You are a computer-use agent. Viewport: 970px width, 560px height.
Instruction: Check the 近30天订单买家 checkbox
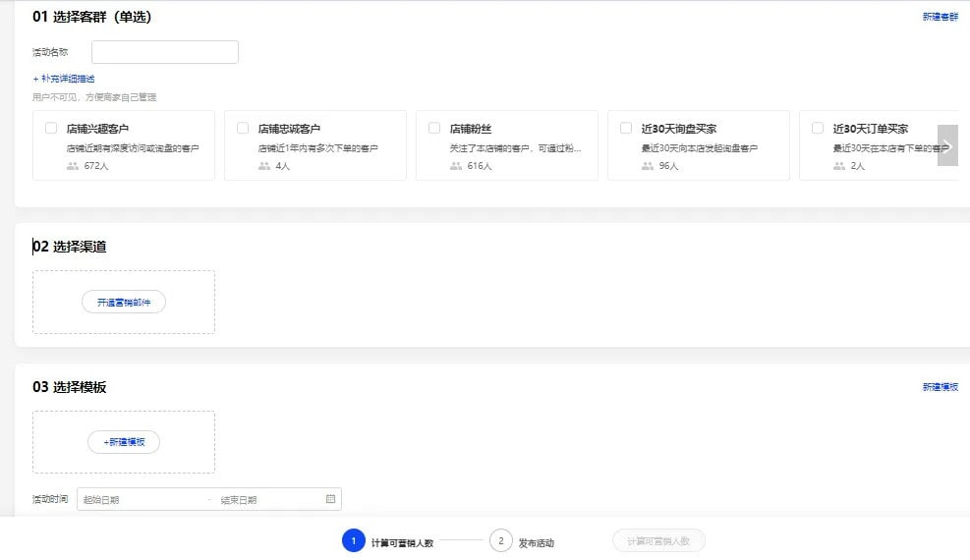coord(818,128)
